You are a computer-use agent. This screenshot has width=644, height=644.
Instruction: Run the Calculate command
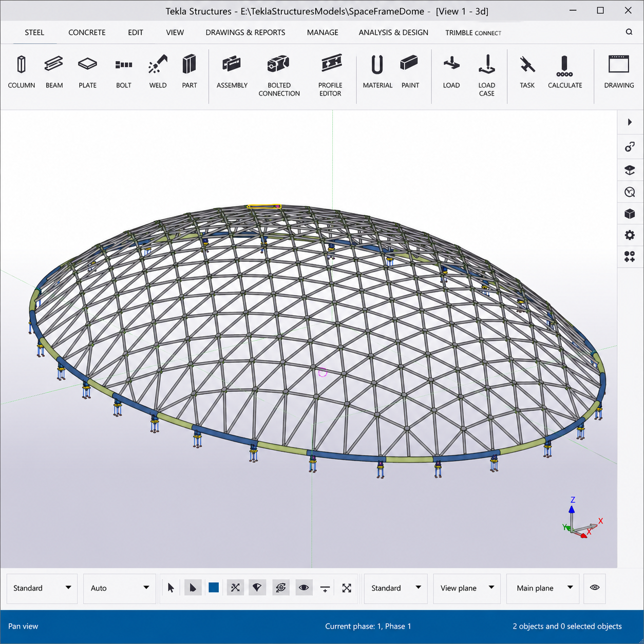tap(565, 71)
